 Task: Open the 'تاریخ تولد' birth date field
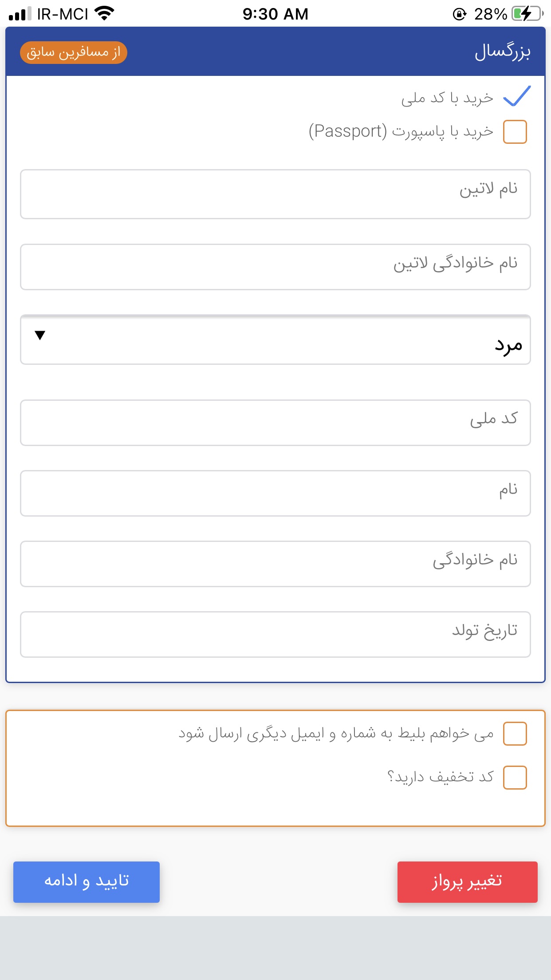[x=275, y=634]
